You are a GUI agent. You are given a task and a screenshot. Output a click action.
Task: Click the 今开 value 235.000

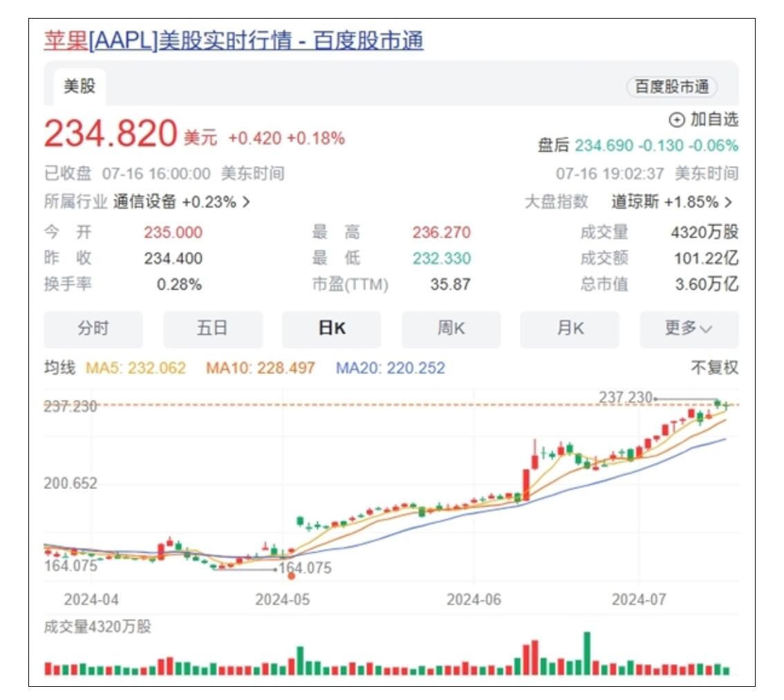[173, 232]
